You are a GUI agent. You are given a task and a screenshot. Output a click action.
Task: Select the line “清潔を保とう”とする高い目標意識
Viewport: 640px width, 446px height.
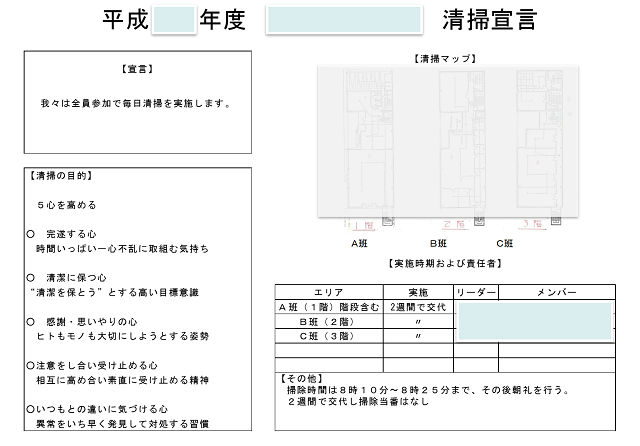(x=114, y=293)
